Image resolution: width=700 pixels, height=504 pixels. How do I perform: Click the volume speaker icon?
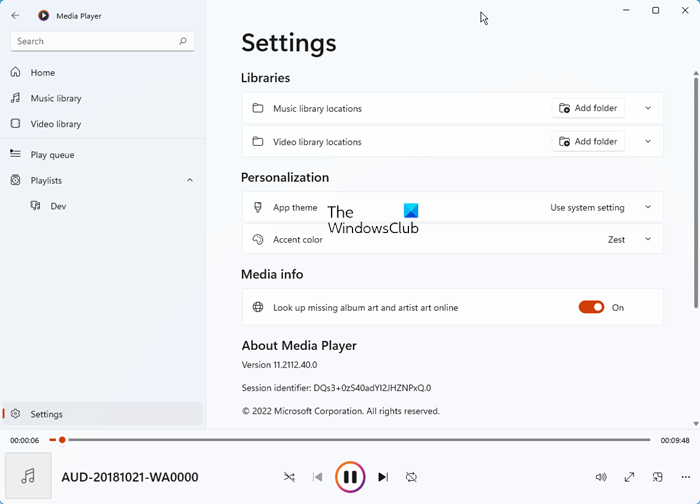(x=601, y=478)
